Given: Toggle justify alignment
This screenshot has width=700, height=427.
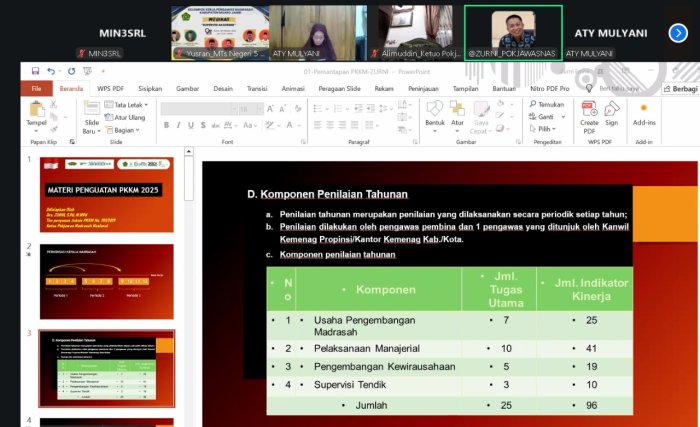Looking at the screenshot, I should click(x=355, y=125).
